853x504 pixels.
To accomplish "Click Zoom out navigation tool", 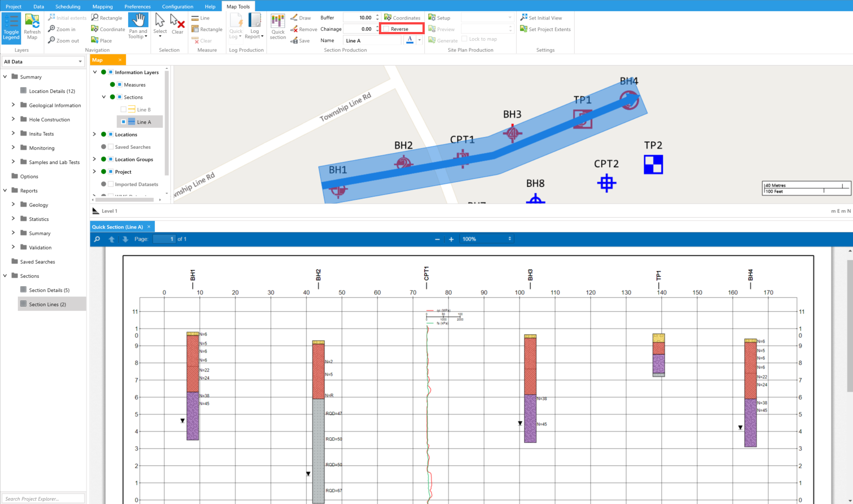I will 64,40.
